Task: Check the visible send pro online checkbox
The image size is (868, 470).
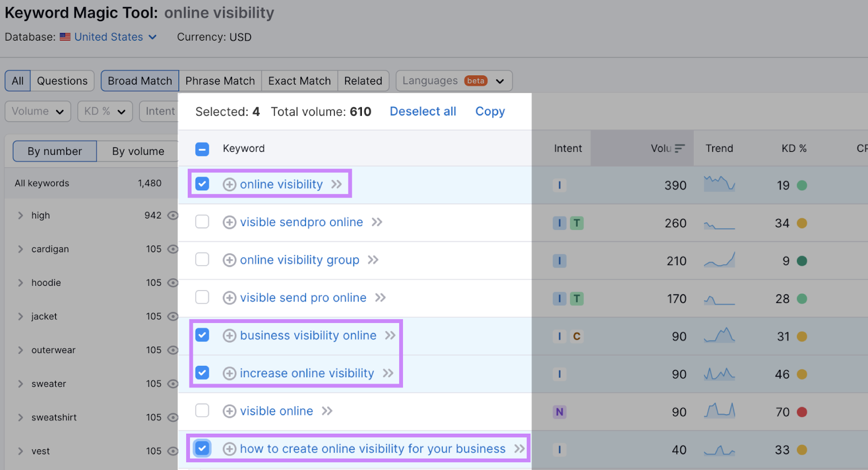Action: 202,297
